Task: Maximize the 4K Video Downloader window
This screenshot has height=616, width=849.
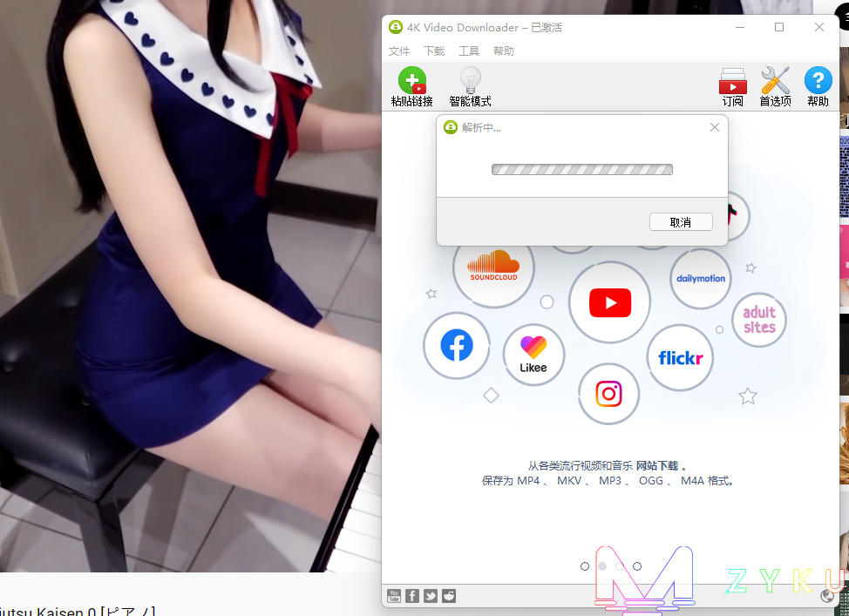Action: point(779,27)
